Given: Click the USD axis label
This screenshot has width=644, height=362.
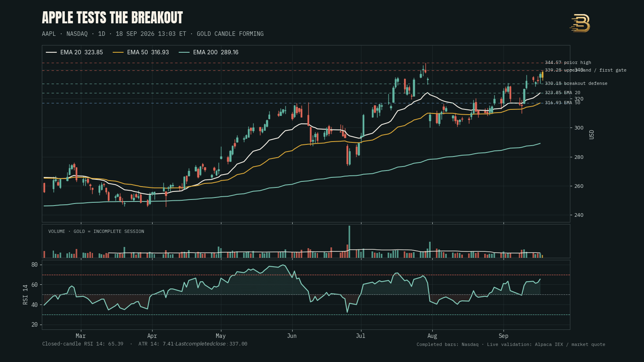Looking at the screenshot, I should [591, 134].
